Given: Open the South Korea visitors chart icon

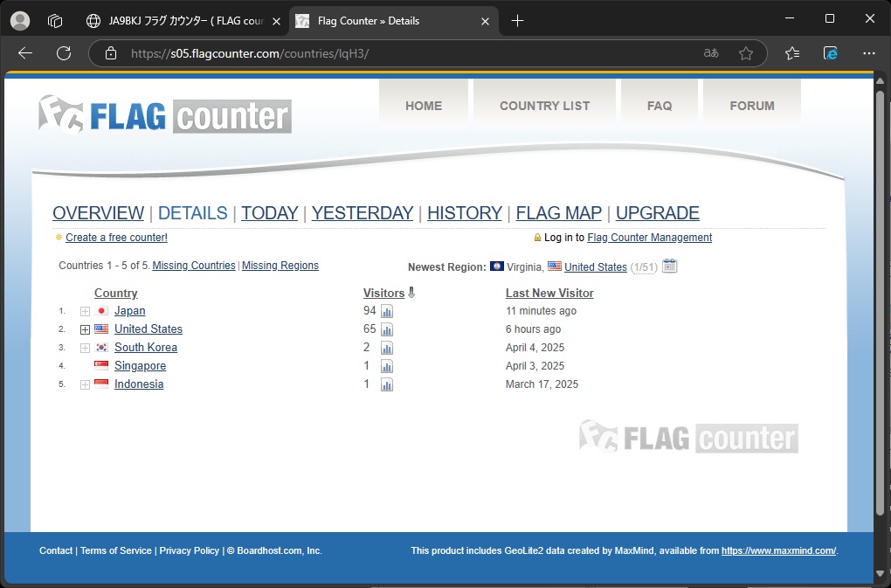Looking at the screenshot, I should pos(387,348).
